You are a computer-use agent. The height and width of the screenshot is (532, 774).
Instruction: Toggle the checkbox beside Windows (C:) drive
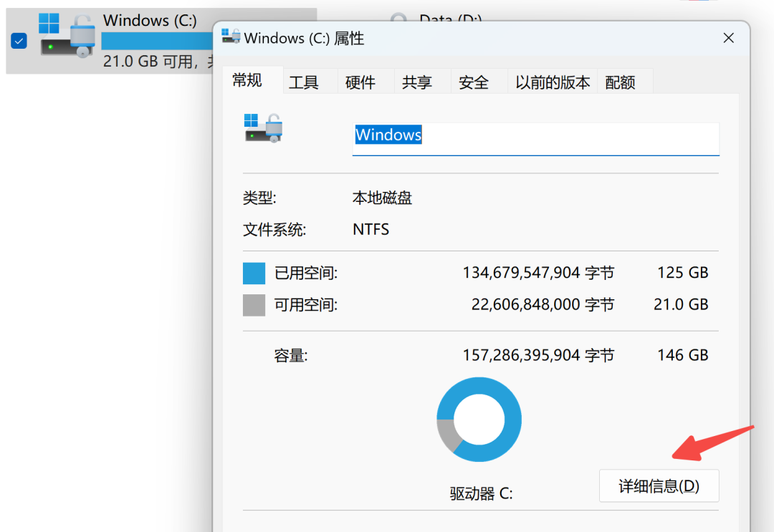(19, 41)
